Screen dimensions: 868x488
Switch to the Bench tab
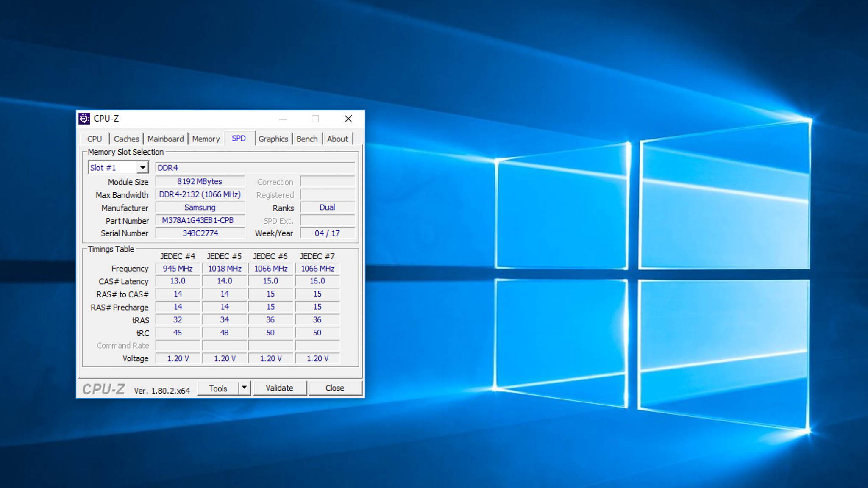coord(307,139)
